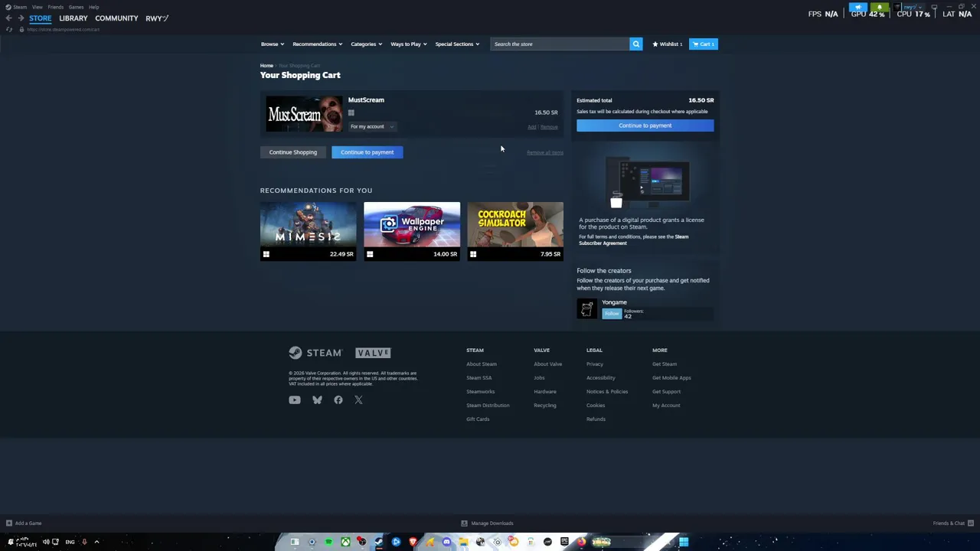Focus the Search the store field
Viewport: 980px width, 551px height.
tap(560, 44)
